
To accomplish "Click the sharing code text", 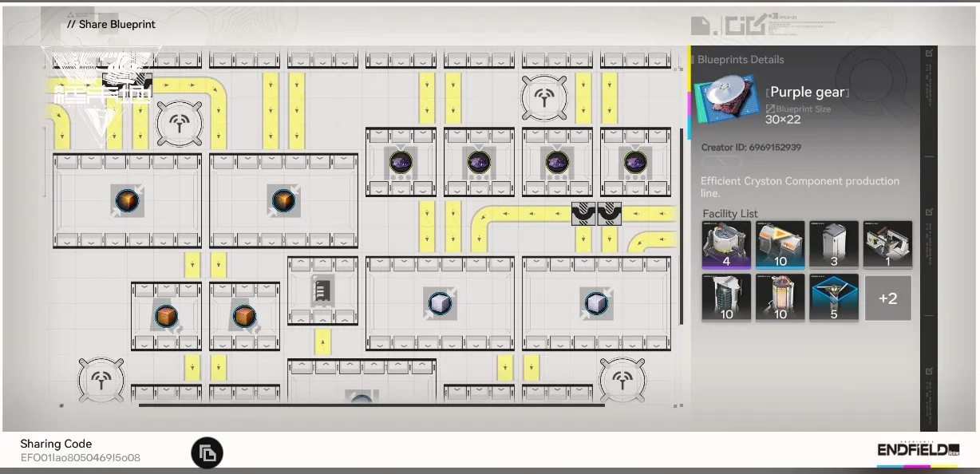I will coord(81,458).
